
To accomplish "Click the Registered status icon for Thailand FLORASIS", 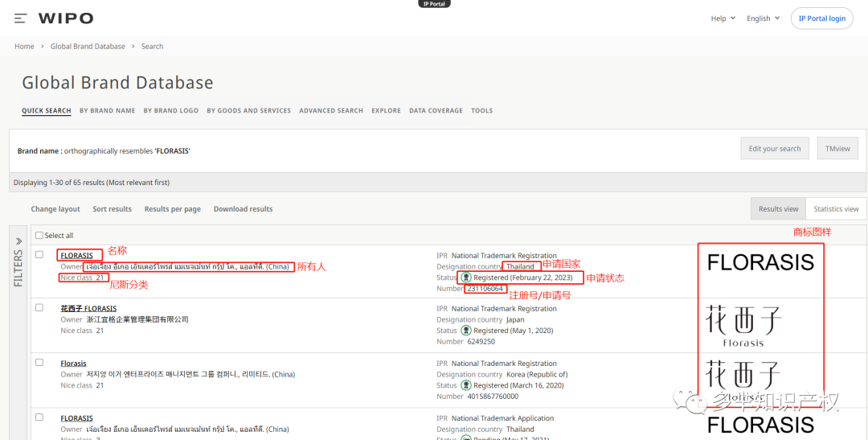I will click(x=465, y=278).
